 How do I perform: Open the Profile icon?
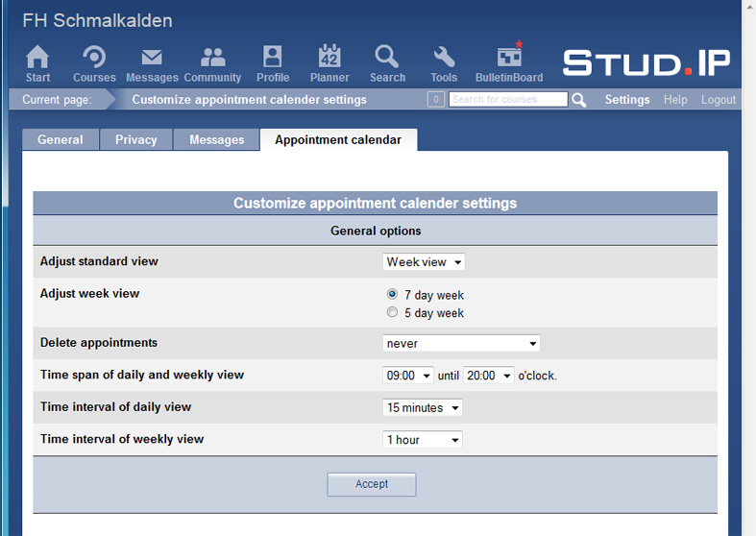point(273,57)
